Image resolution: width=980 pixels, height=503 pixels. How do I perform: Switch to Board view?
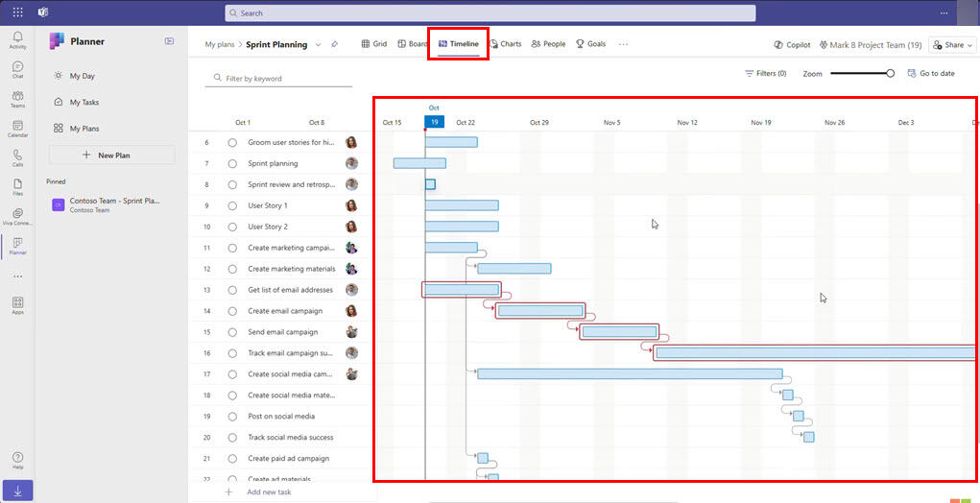pos(413,44)
